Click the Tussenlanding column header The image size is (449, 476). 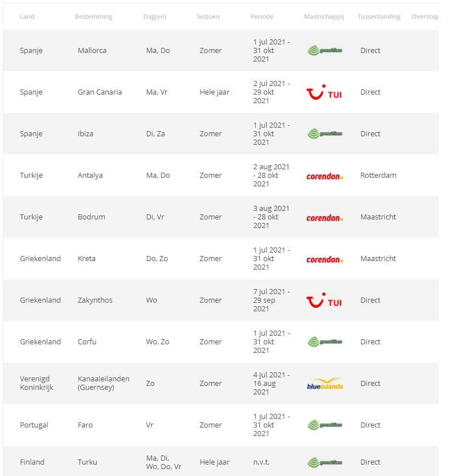tap(379, 17)
